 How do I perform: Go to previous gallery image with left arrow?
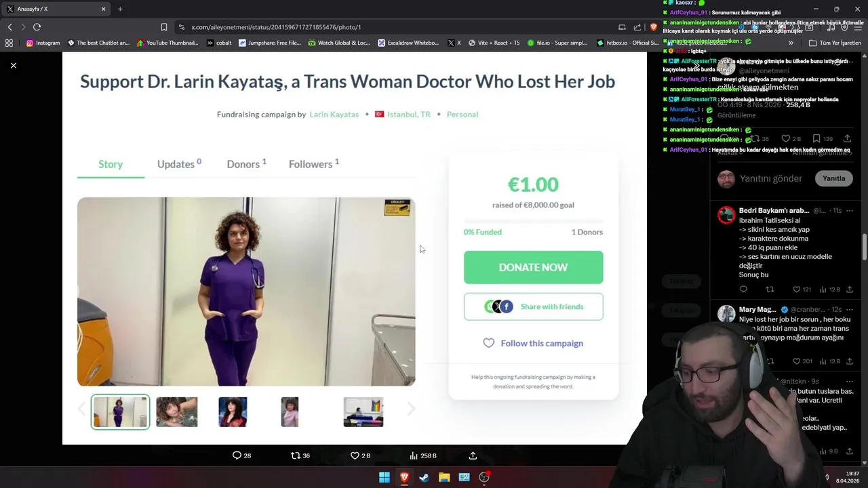(x=81, y=409)
